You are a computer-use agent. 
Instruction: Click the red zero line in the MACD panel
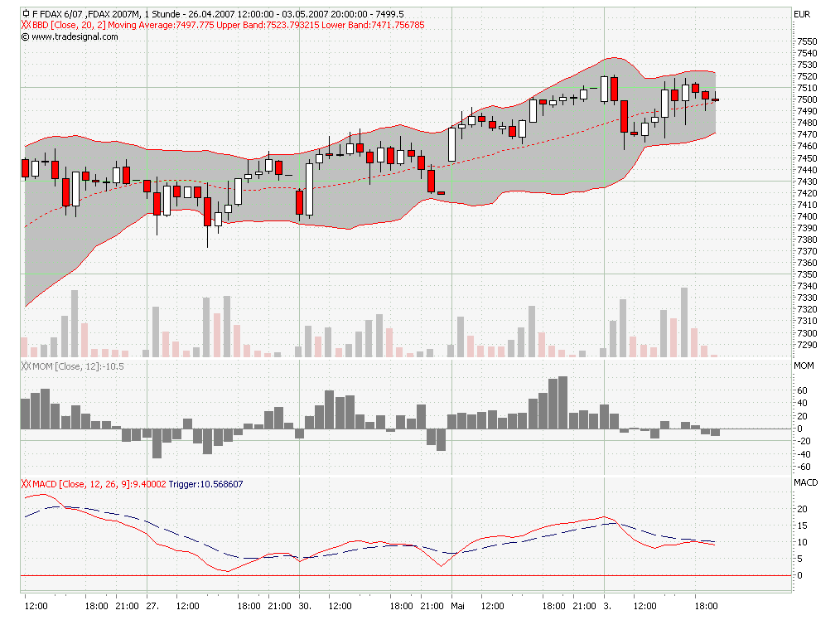406,575
